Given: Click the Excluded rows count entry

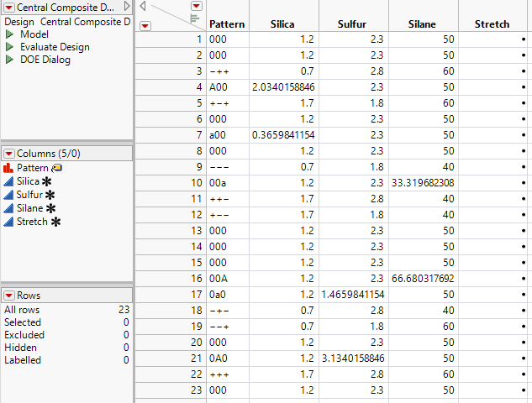Looking at the screenshot, I should click(x=23, y=335).
